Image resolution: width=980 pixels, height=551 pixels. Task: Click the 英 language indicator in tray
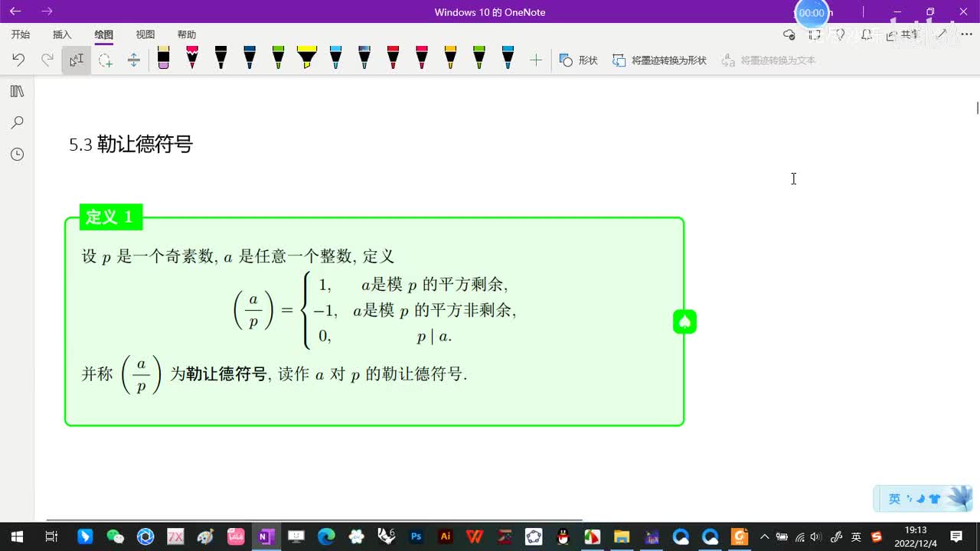click(x=856, y=536)
